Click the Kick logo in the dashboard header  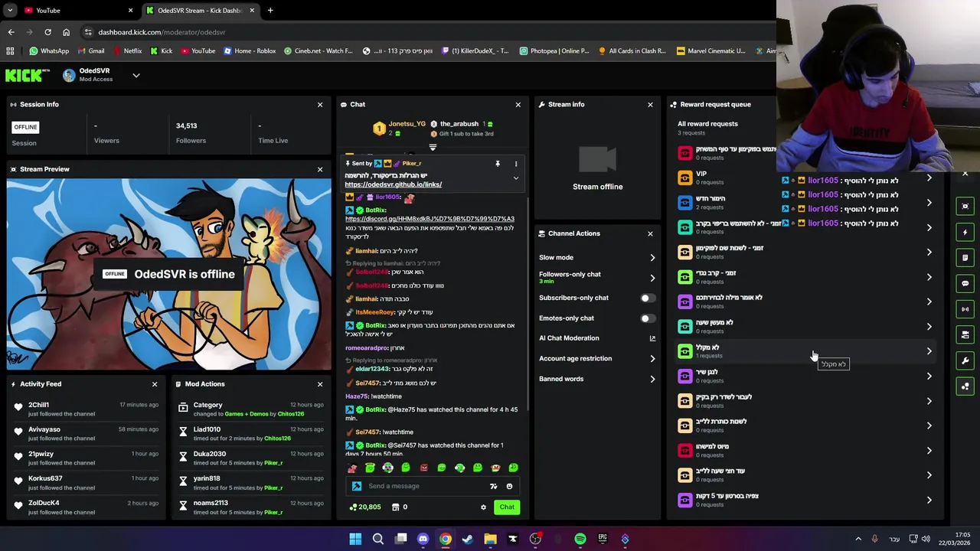tap(27, 75)
